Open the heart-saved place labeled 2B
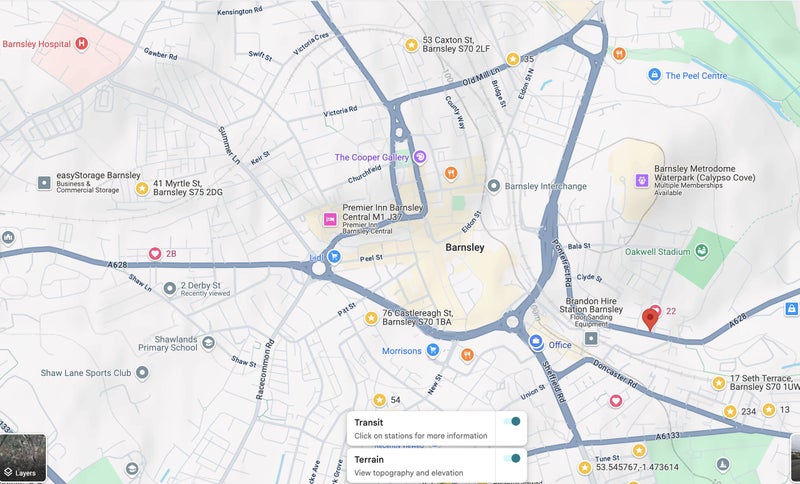Viewport: 800px width, 484px height. point(155,253)
